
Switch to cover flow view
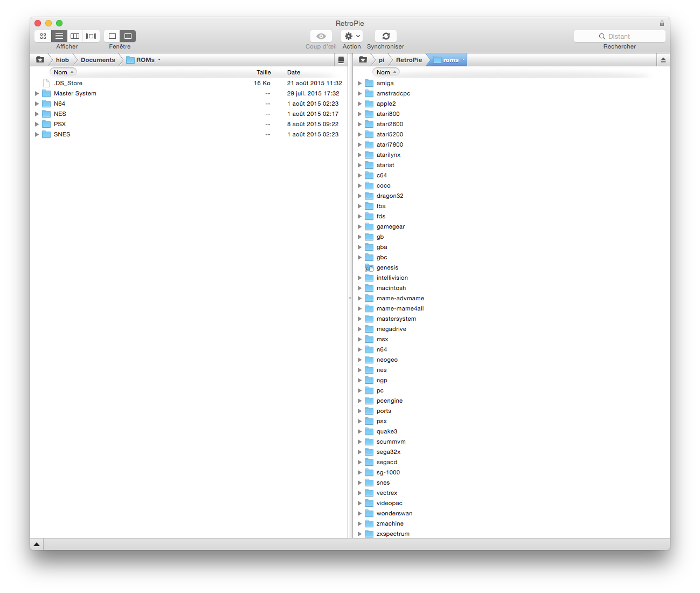pyautogui.click(x=91, y=36)
